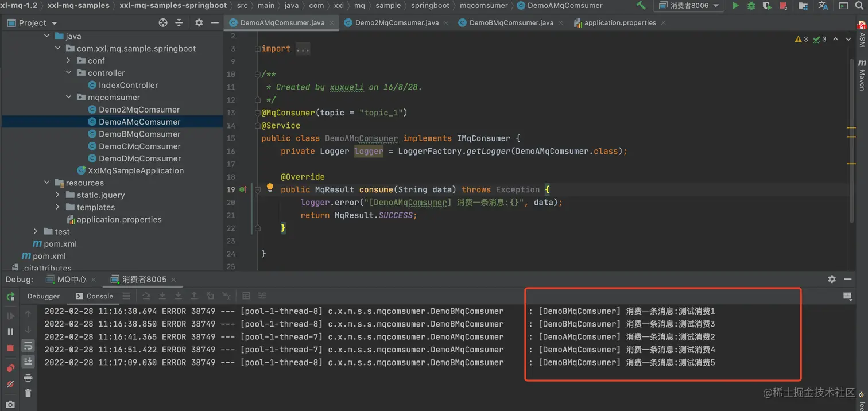The width and height of the screenshot is (868, 411).
Task: Click the camera thread dump icon
Action: point(10,405)
